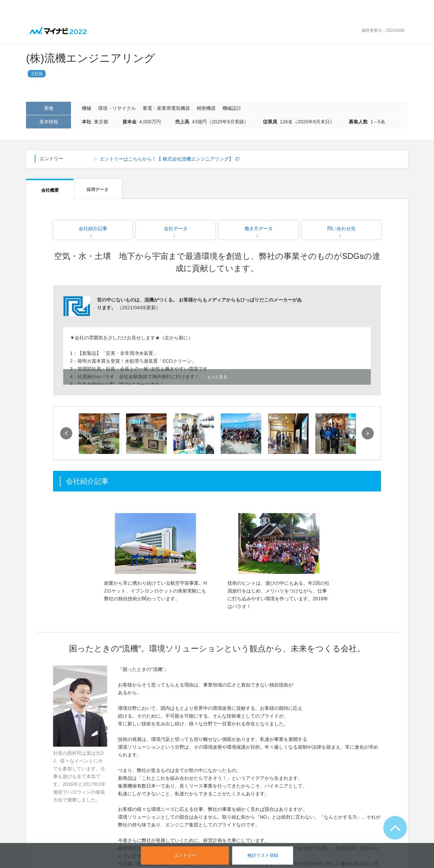Click the 基本情報 row header
The height and width of the screenshot is (868, 434).
48,122
